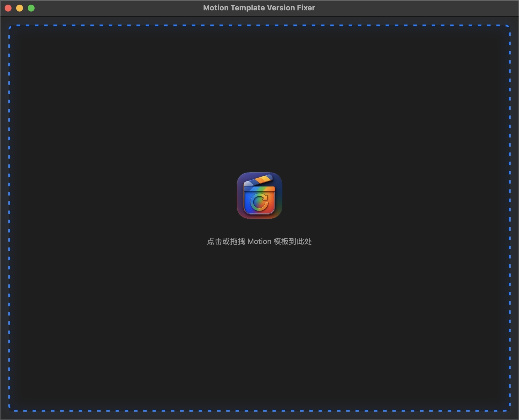
Task: Click the 'Motion Template Version Fixer' window title
Action: click(x=259, y=8)
